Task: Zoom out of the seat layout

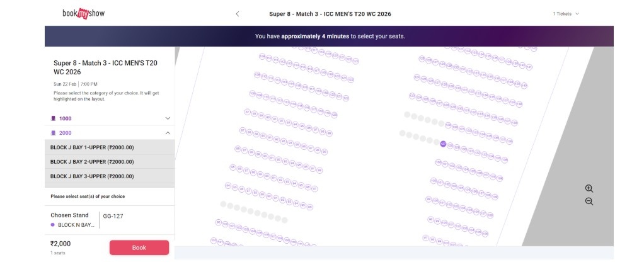Action: 589,202
